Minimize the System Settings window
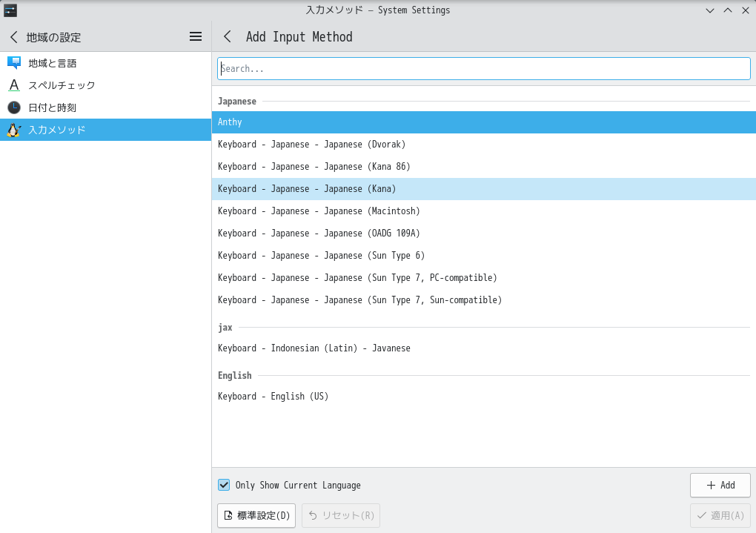The width and height of the screenshot is (756, 533). coord(710,10)
